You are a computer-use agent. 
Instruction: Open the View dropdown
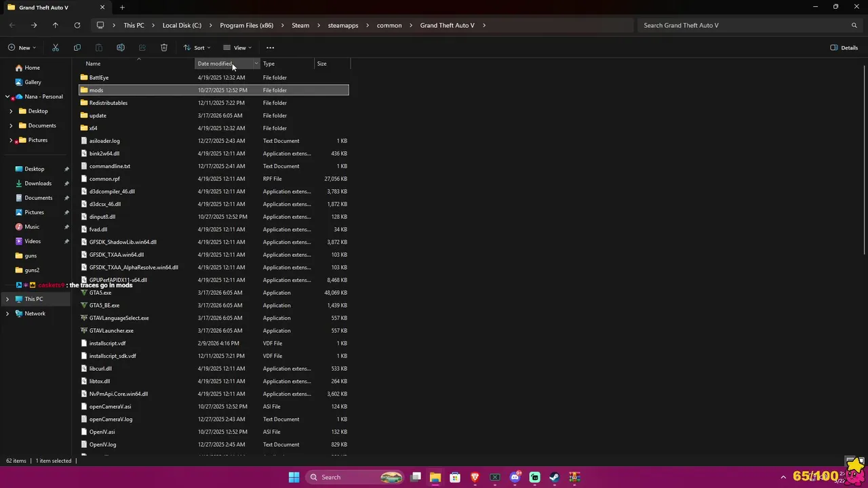click(x=237, y=47)
